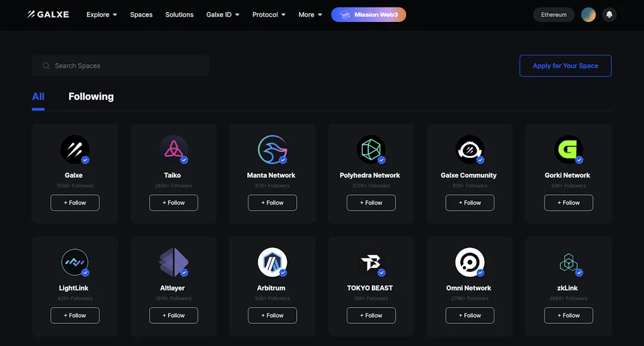Click the Galxe logo in header
This screenshot has width=644, height=346.
[48, 14]
